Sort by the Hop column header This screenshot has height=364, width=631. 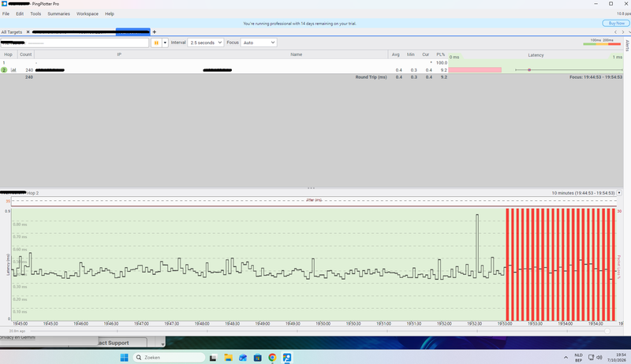tap(8, 54)
